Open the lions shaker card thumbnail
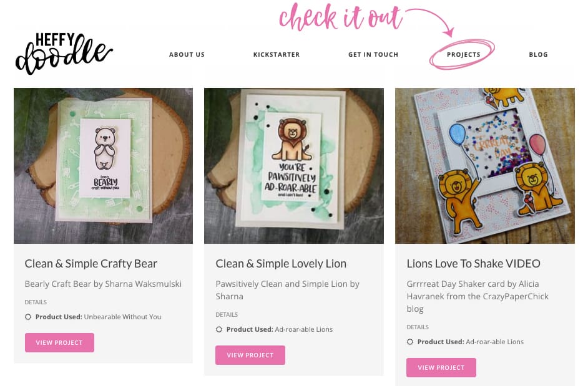This screenshot has width=588, height=386. tap(485, 166)
